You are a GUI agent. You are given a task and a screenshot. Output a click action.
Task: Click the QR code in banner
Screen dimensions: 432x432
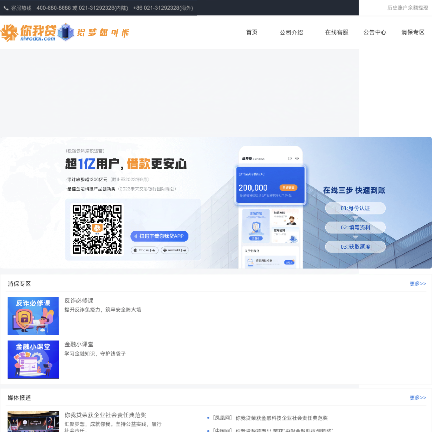tap(97, 229)
